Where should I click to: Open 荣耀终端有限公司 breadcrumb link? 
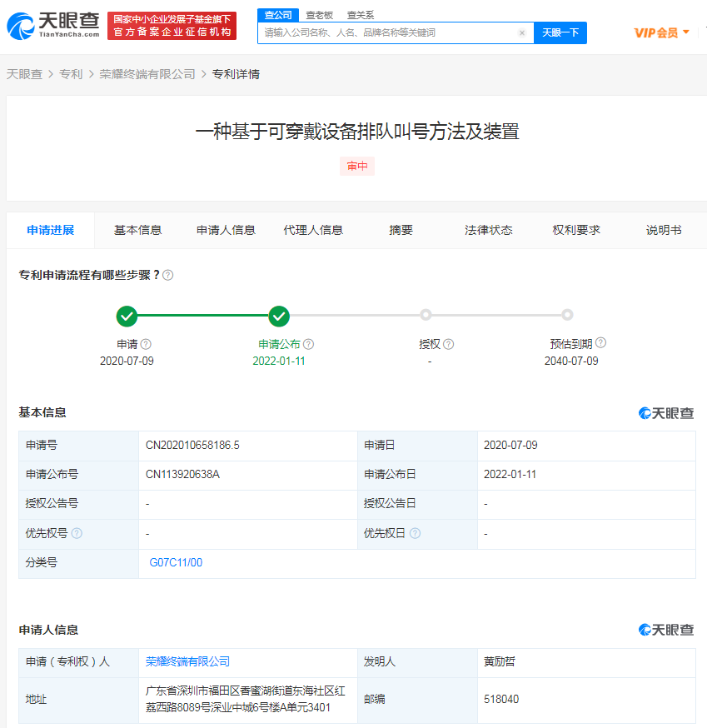point(147,74)
